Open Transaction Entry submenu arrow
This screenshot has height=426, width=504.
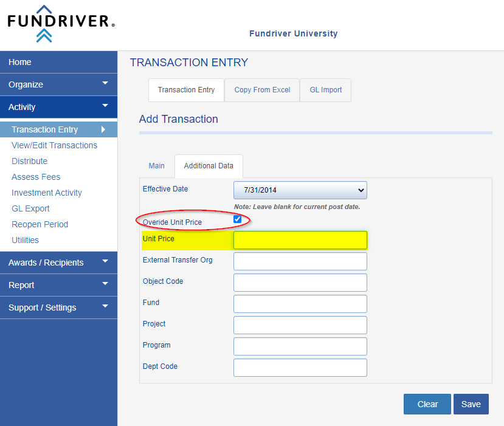pyautogui.click(x=103, y=129)
